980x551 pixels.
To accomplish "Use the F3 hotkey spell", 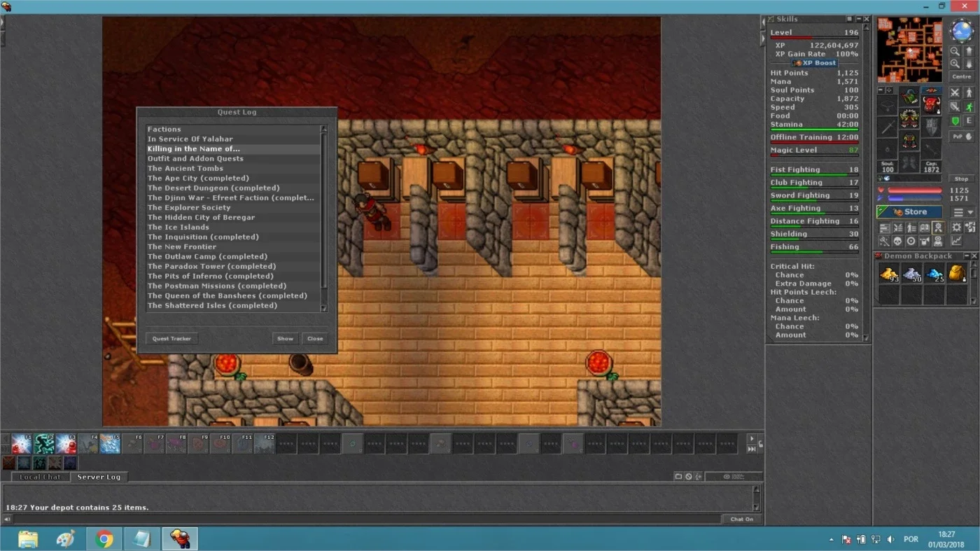I will (66, 444).
